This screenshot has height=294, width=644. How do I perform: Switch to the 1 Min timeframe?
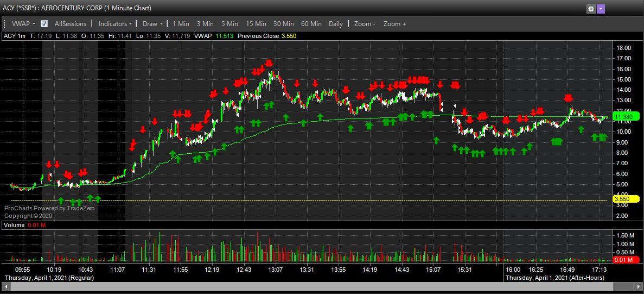tap(181, 24)
